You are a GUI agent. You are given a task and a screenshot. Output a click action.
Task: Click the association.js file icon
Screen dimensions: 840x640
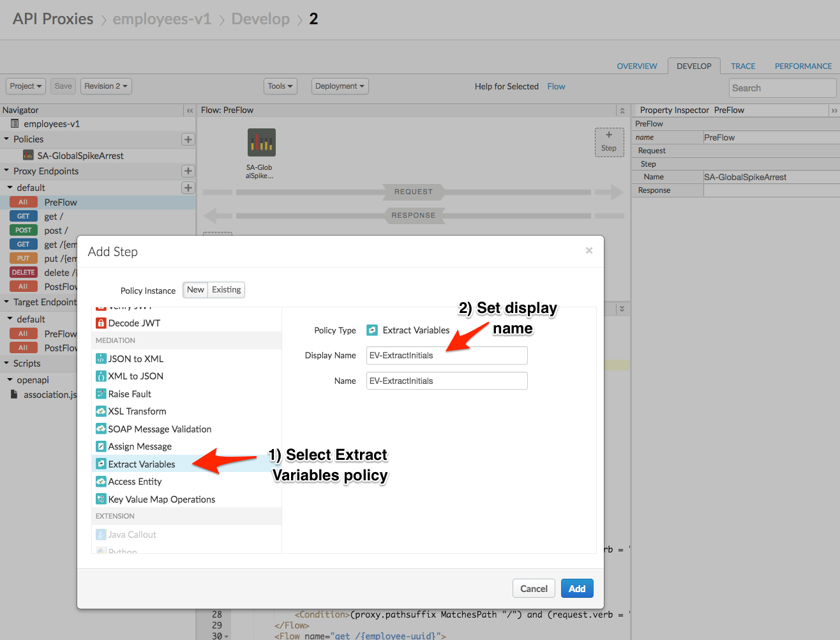pyautogui.click(x=14, y=395)
